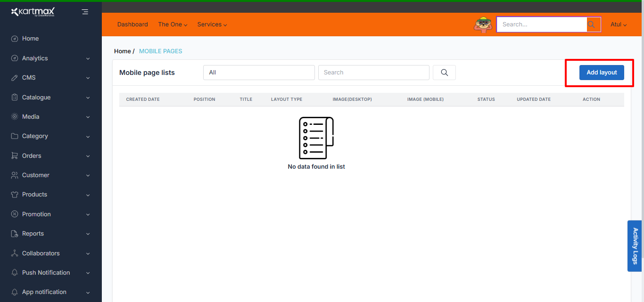This screenshot has width=644, height=302.
Task: Open the Orders icon in sidebar
Action: pos(14,155)
